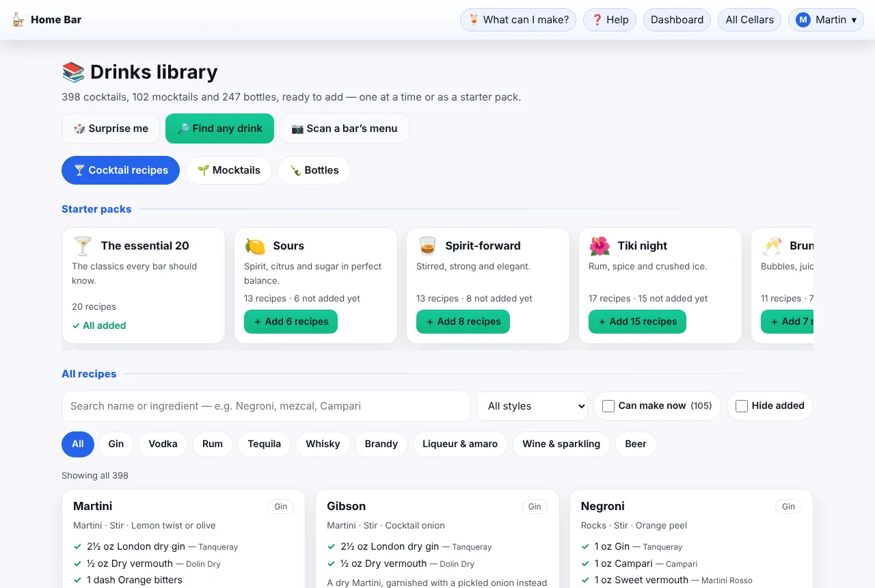The width and height of the screenshot is (875, 588).
Task: Click the books icon beside Drinks library
Action: (x=73, y=72)
